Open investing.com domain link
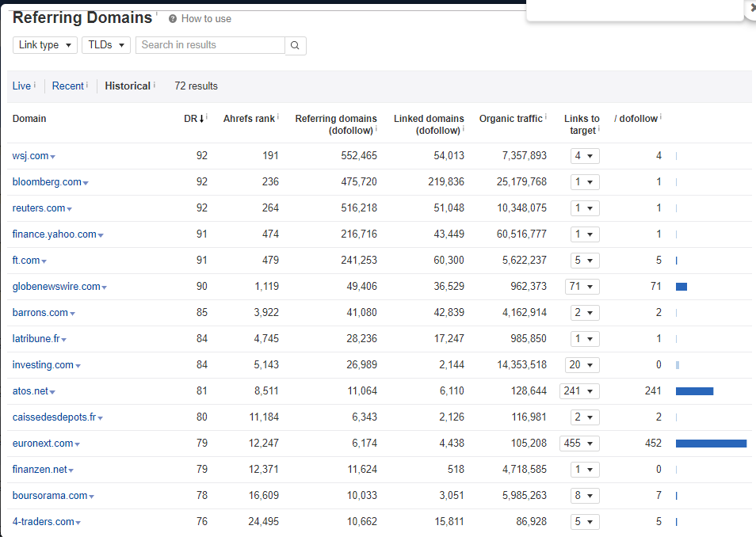The image size is (756, 537). [x=43, y=364]
